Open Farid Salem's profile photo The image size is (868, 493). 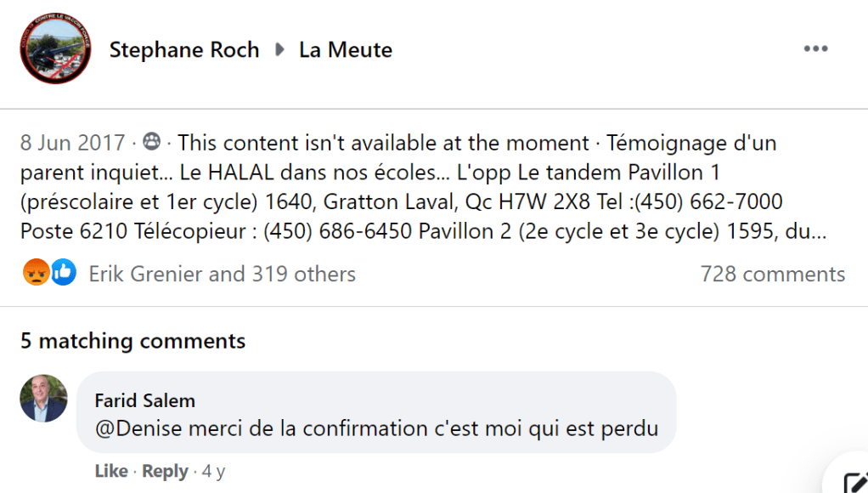(43, 398)
